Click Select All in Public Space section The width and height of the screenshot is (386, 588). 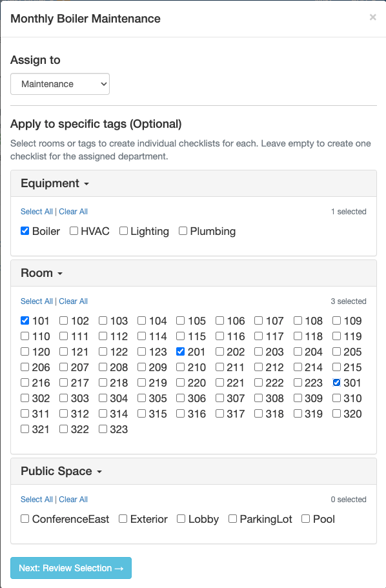(x=37, y=500)
